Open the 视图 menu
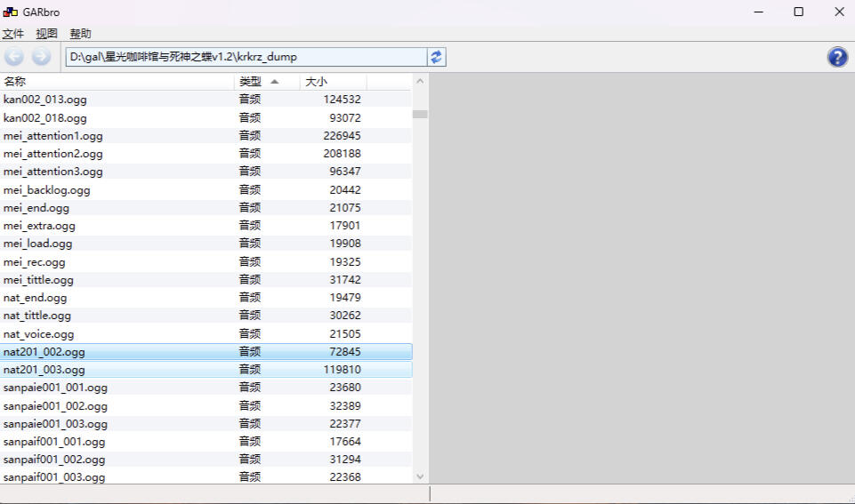 pyautogui.click(x=46, y=34)
